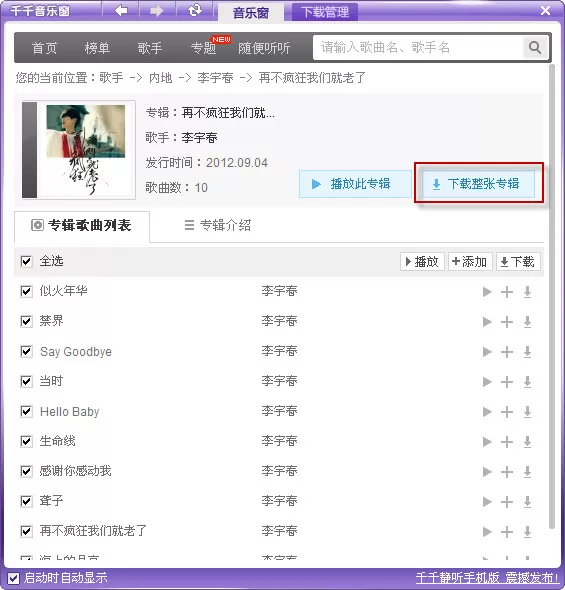This screenshot has width=565, height=590.
Task: Open the 下载管理 tab
Action: tap(325, 12)
